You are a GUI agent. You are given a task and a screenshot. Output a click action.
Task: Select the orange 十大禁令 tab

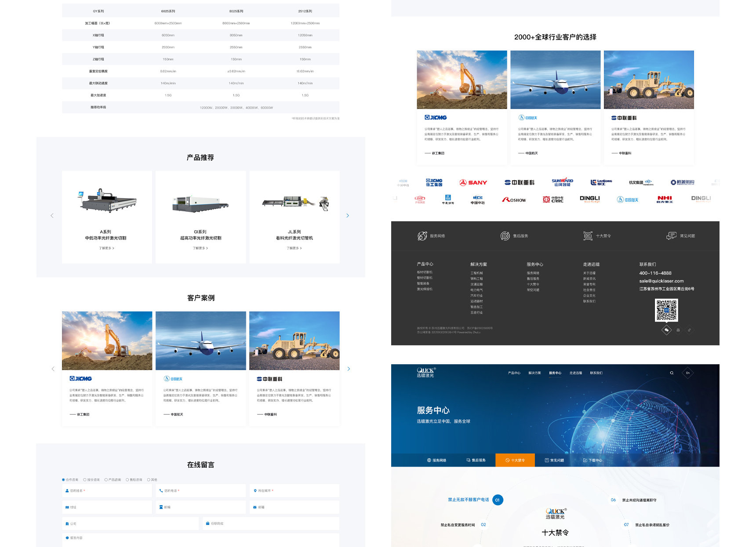515,460
